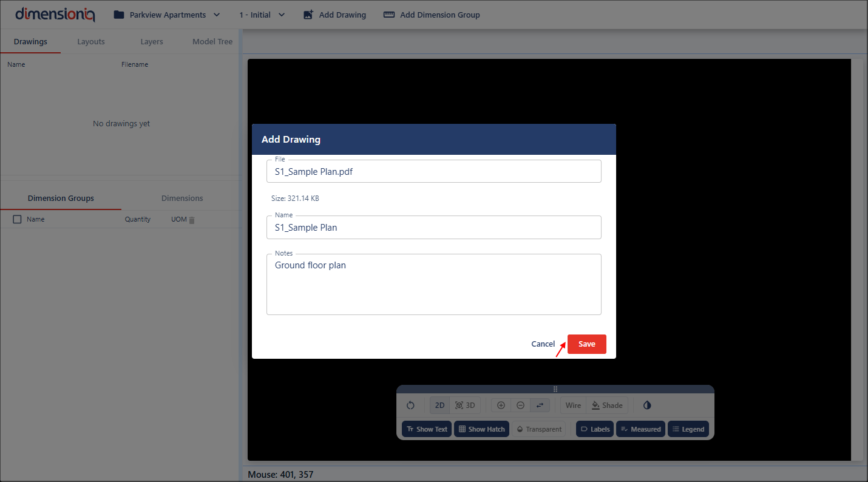Viewport: 868px width, 482px height.
Task: Switch the viewer to 3D mode
Action: pyautogui.click(x=465, y=406)
